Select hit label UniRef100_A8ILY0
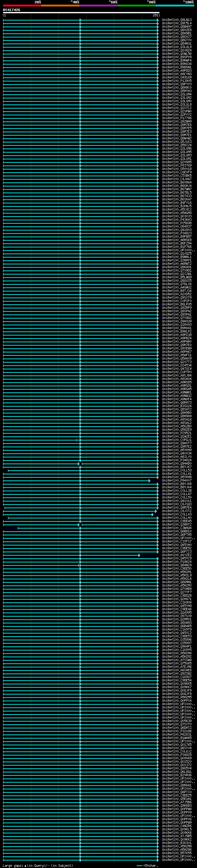The height and width of the screenshot is (868, 197). coord(177,457)
